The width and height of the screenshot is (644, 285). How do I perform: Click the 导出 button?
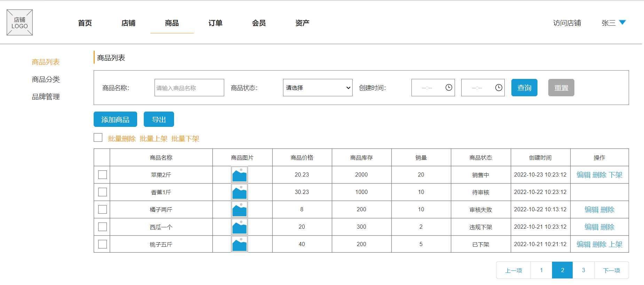[159, 119]
